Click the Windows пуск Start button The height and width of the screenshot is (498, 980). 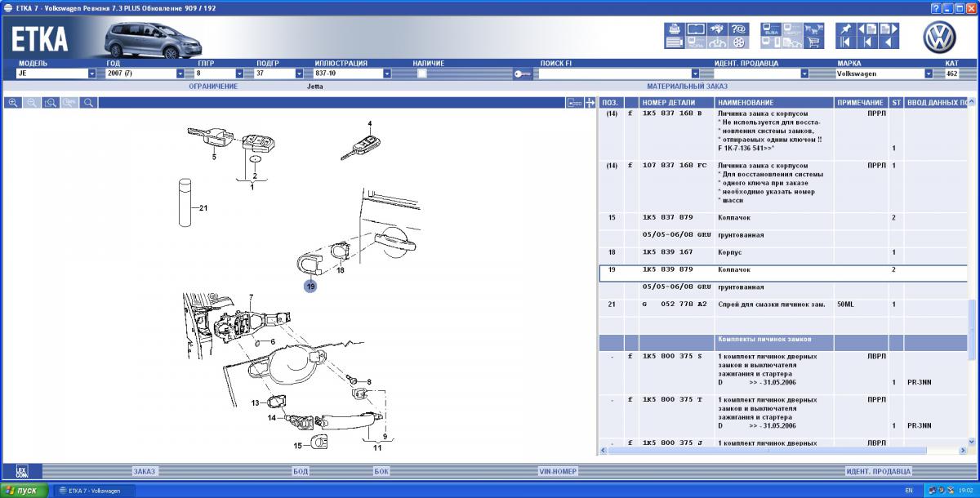(25, 490)
